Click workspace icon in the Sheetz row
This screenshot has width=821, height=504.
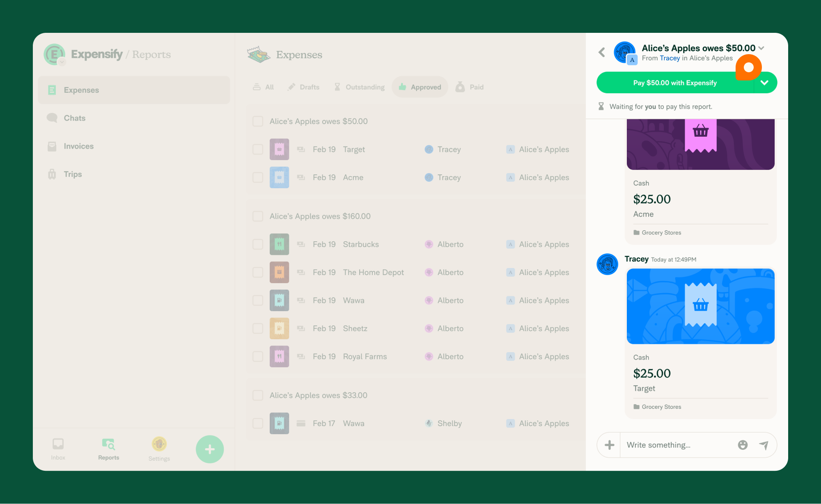click(x=510, y=328)
